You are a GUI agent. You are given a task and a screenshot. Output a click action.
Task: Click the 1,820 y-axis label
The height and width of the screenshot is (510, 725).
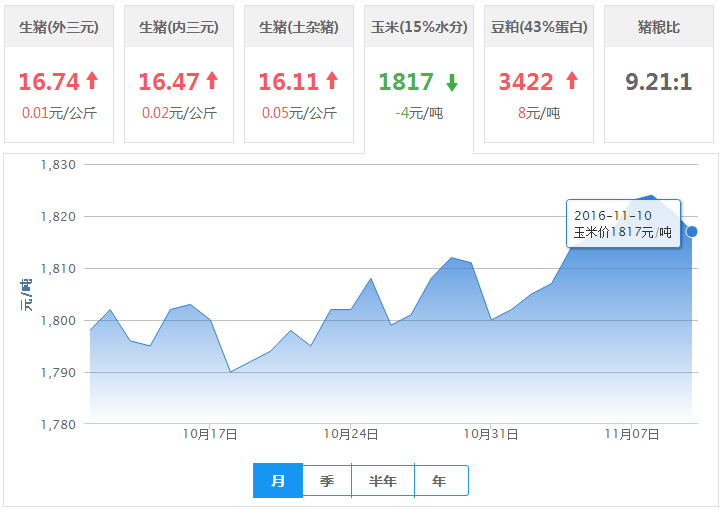[x=58, y=216]
